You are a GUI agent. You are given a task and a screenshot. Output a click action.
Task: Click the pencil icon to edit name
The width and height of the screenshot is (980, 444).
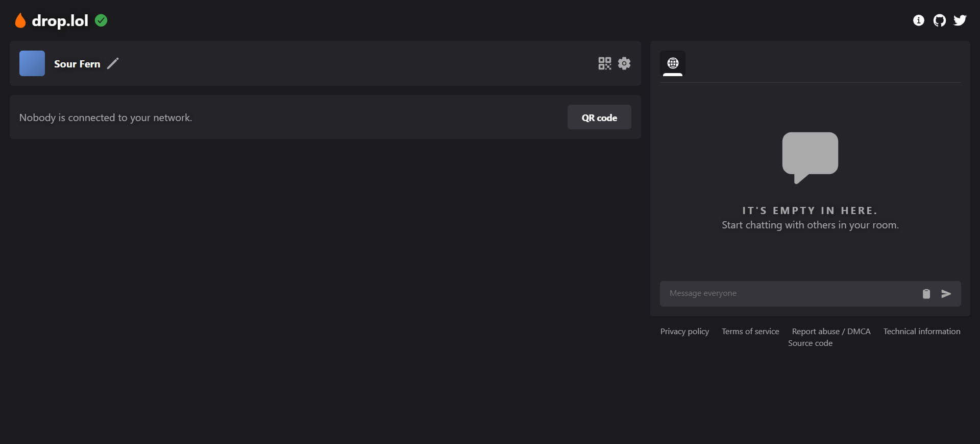[x=113, y=63]
